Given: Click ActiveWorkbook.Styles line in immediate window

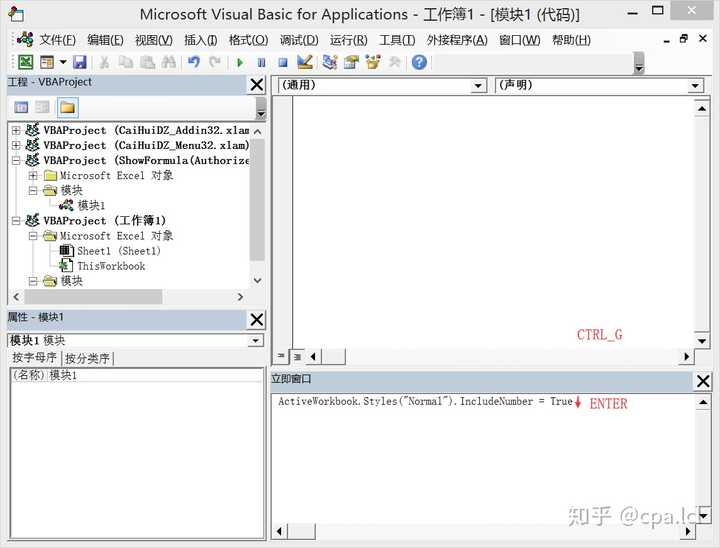Looking at the screenshot, I should pyautogui.click(x=425, y=401).
